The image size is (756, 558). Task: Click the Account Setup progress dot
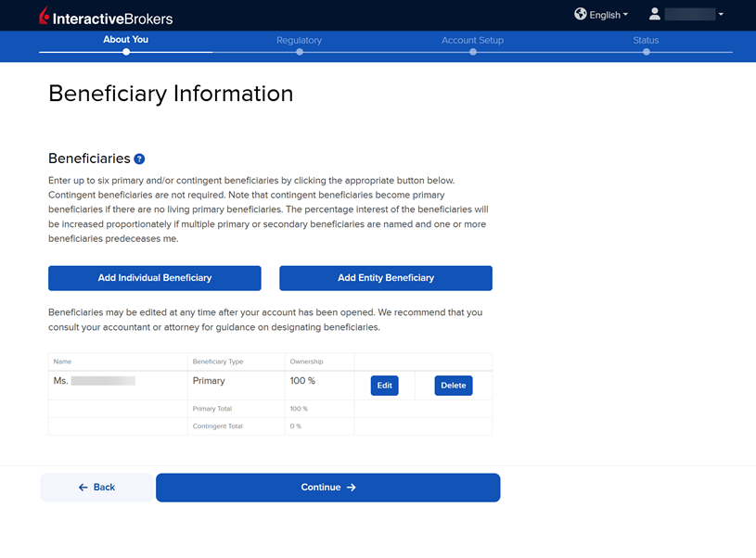coord(473,52)
